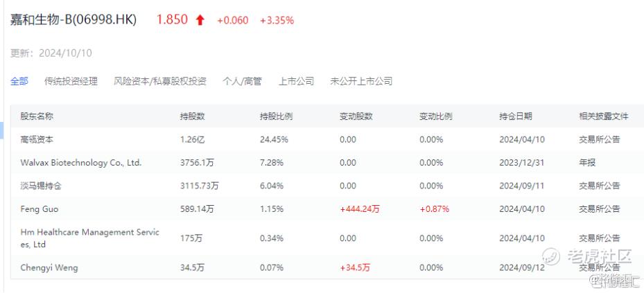
Task: Click date 2024/09/12
Action: (x=522, y=268)
